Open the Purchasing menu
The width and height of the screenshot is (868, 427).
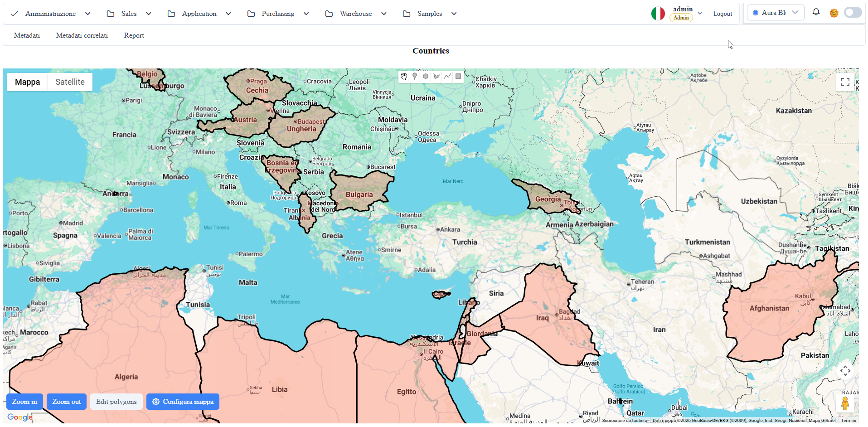pyautogui.click(x=278, y=14)
